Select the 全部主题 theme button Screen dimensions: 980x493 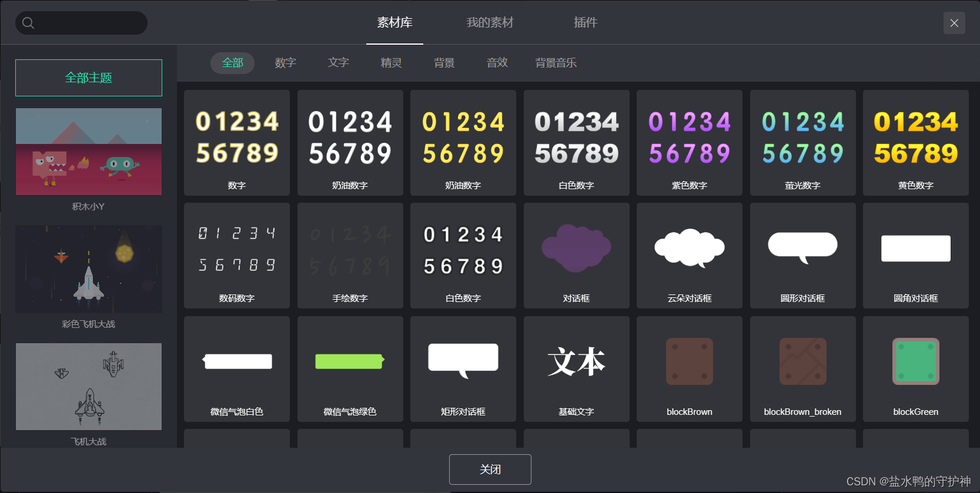89,78
